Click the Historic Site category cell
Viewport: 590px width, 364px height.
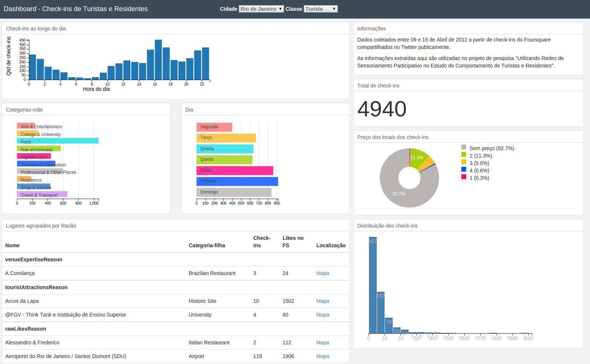(202, 301)
